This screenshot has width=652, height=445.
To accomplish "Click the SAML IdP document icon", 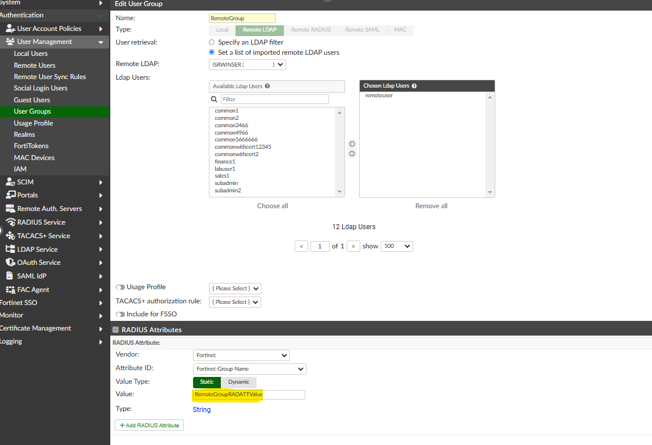I will click(10, 276).
